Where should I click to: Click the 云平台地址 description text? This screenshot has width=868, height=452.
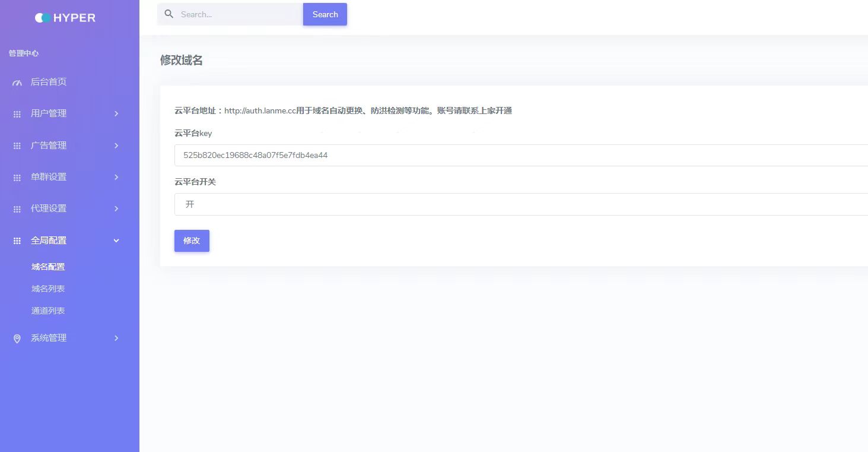coord(343,110)
